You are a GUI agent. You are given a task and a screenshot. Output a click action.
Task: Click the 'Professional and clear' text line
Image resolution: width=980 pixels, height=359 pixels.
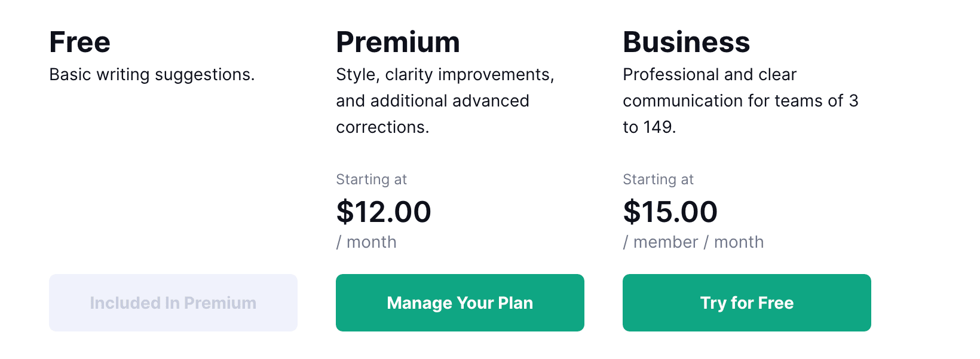(709, 75)
